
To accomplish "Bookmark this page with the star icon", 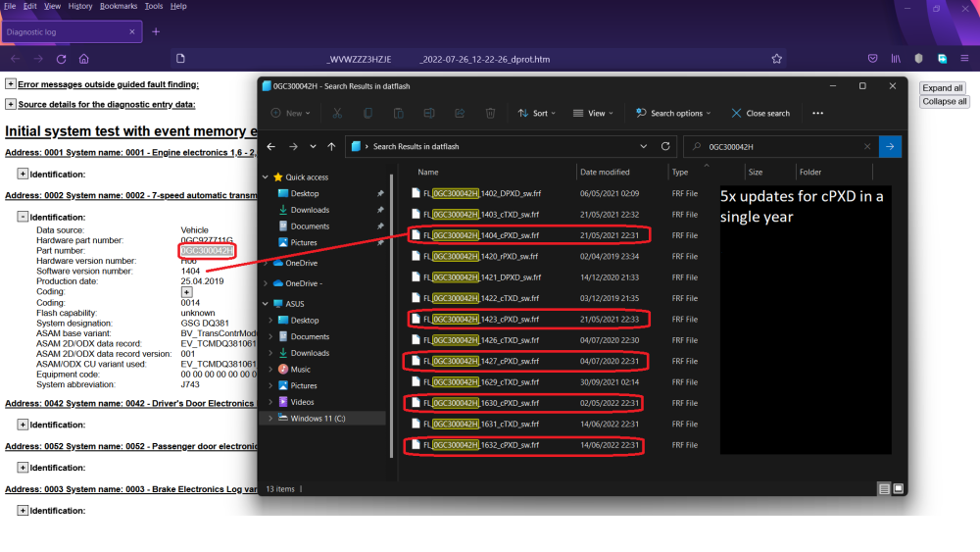I will coord(777,59).
